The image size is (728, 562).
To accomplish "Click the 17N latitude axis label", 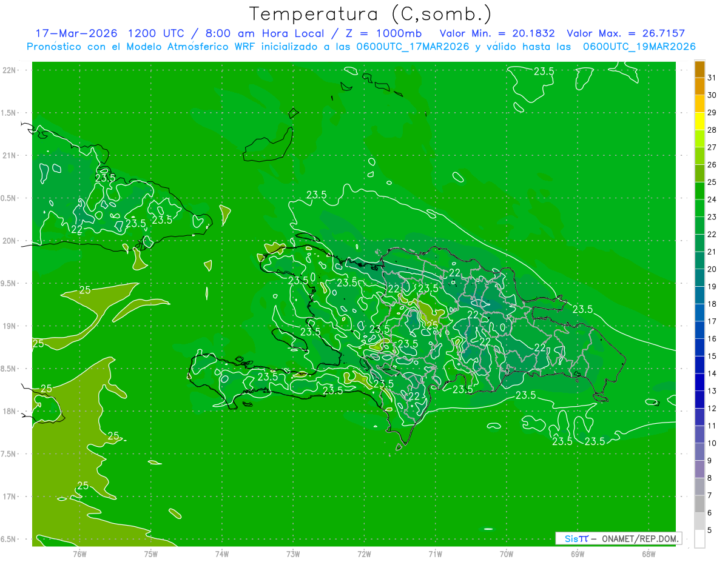I will pos(10,497).
